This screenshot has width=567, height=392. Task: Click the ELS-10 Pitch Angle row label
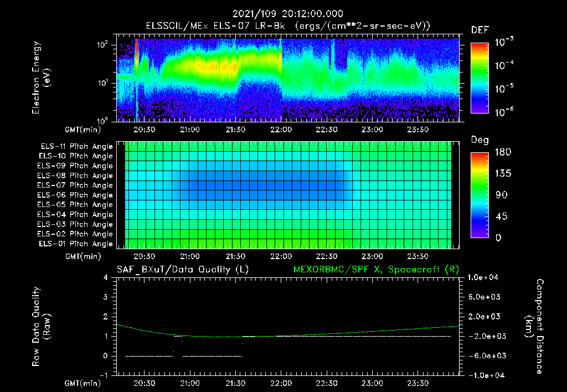point(76,156)
